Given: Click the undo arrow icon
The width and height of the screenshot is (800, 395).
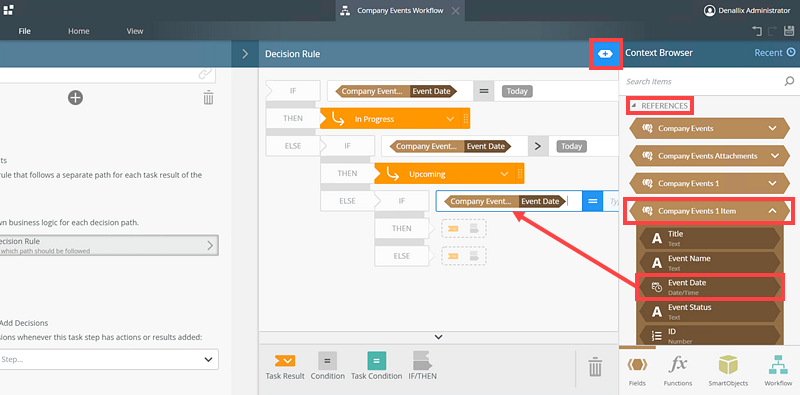Looking at the screenshot, I should click(x=757, y=31).
